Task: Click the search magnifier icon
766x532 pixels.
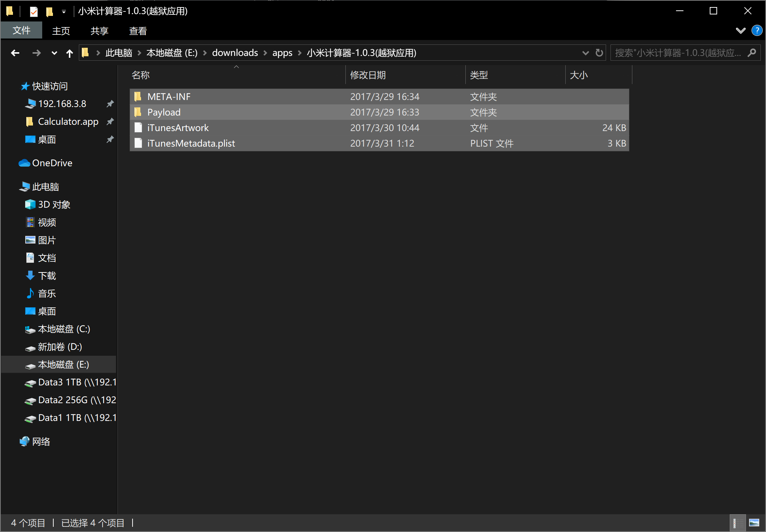Action: 752,53
